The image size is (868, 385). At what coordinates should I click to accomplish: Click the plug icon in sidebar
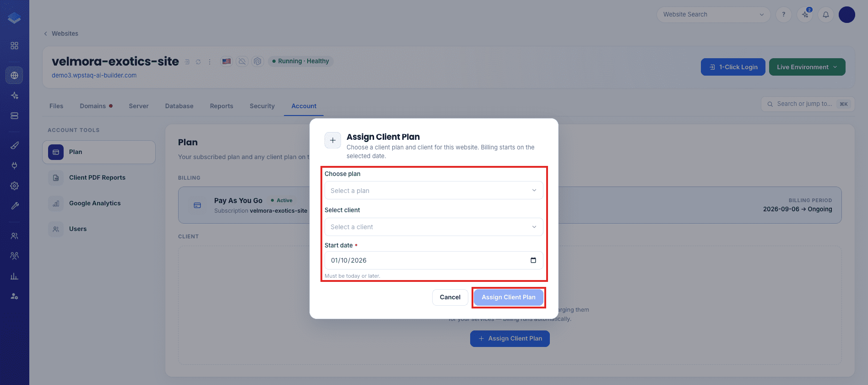point(15,165)
